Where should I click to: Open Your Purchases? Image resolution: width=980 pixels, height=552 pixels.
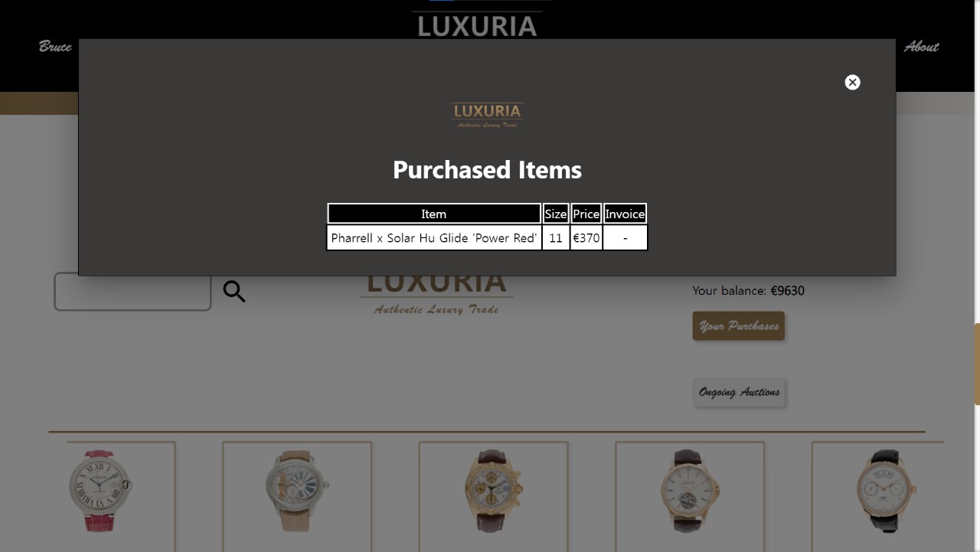738,326
